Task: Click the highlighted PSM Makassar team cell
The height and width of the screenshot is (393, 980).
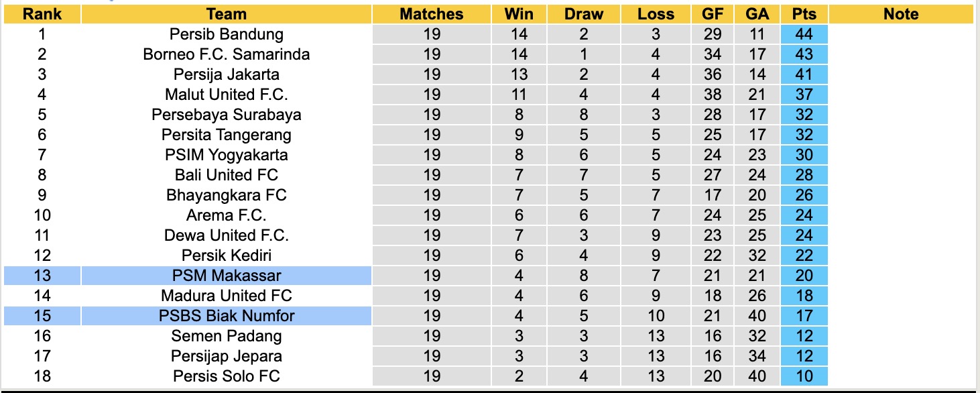Action: [227, 276]
